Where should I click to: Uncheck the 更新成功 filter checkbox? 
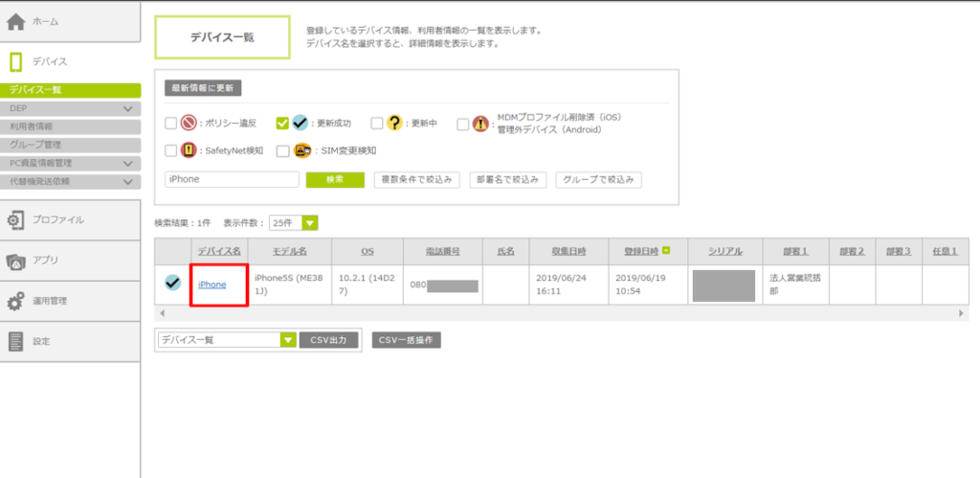(x=282, y=124)
